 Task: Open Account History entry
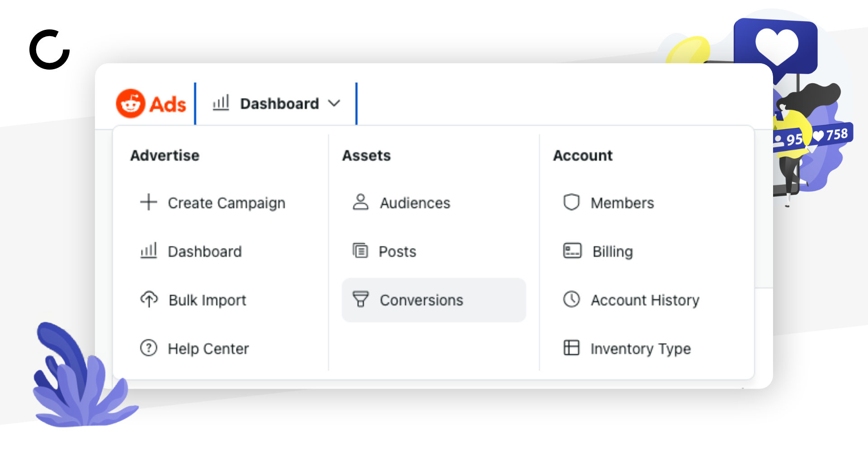pyautogui.click(x=645, y=300)
